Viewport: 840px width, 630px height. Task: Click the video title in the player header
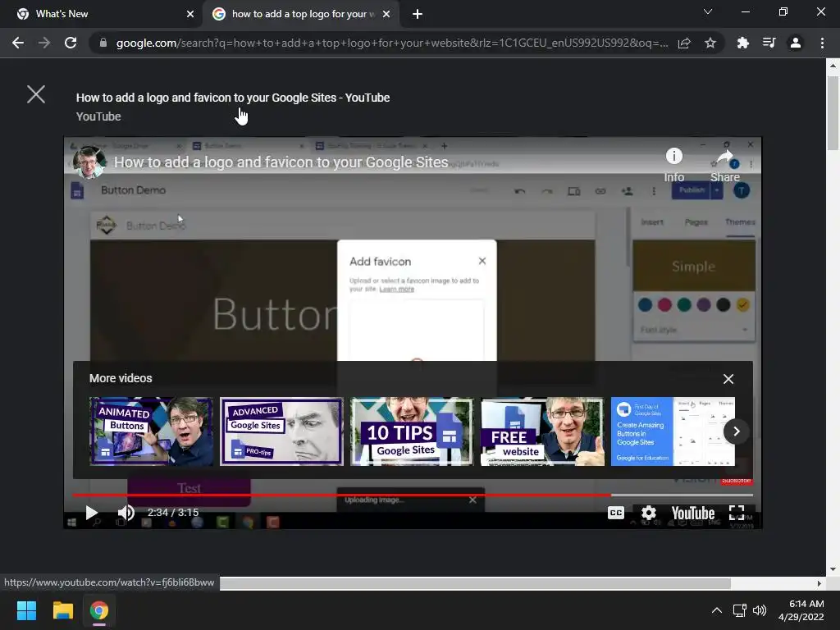281,162
